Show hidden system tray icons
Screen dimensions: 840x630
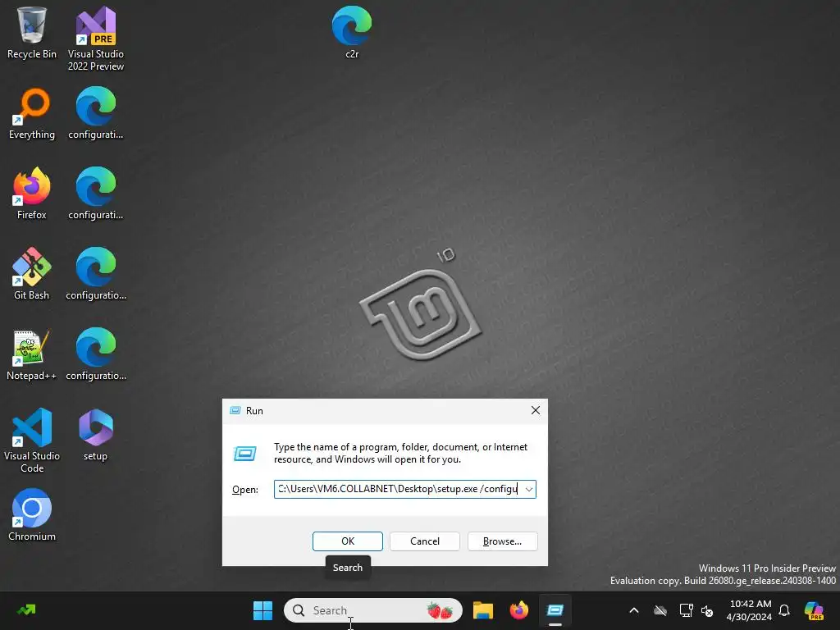click(x=634, y=610)
